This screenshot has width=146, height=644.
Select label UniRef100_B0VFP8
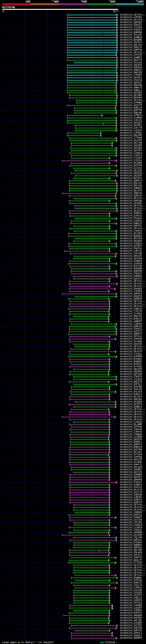click(x=131, y=165)
